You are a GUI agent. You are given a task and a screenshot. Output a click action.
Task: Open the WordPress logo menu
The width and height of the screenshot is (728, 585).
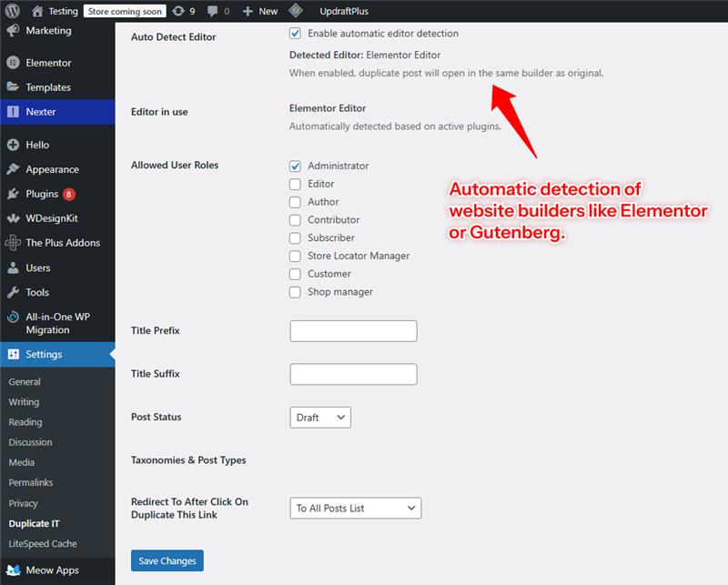tap(12, 11)
